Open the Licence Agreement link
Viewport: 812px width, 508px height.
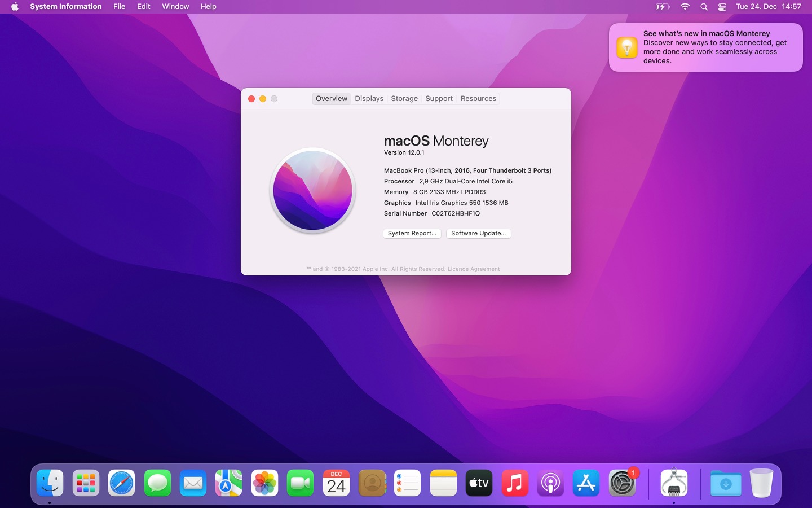[x=474, y=269]
